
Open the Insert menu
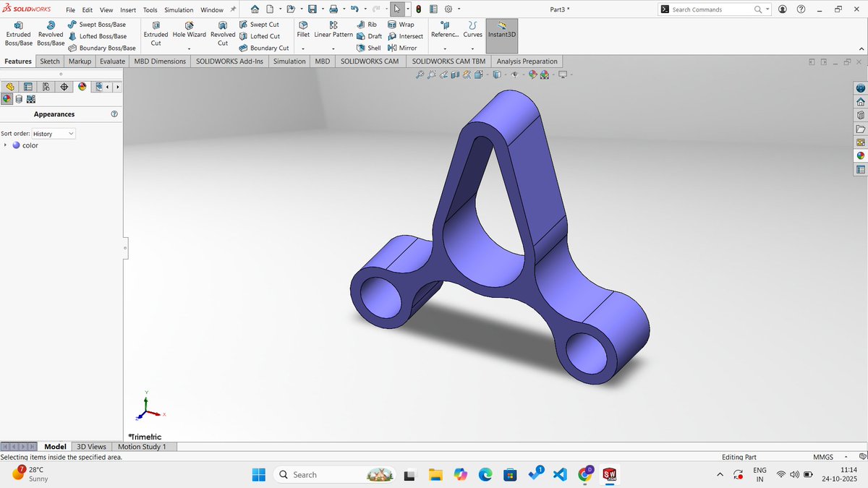click(128, 10)
